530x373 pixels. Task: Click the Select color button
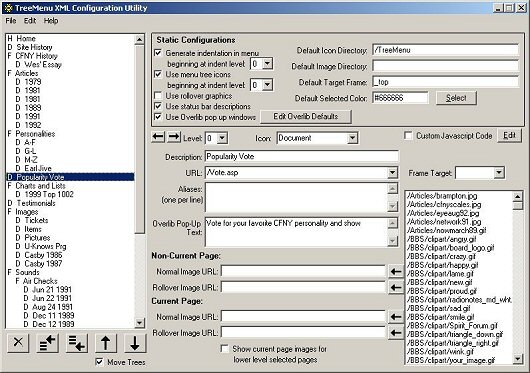(x=456, y=98)
